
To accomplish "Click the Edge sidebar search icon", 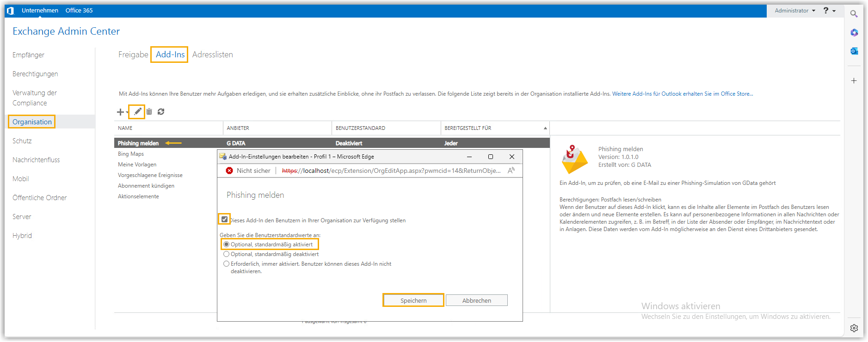I will point(854,14).
